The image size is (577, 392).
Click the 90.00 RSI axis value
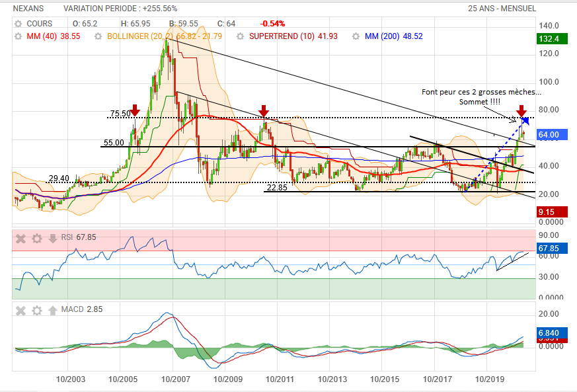pos(549,235)
